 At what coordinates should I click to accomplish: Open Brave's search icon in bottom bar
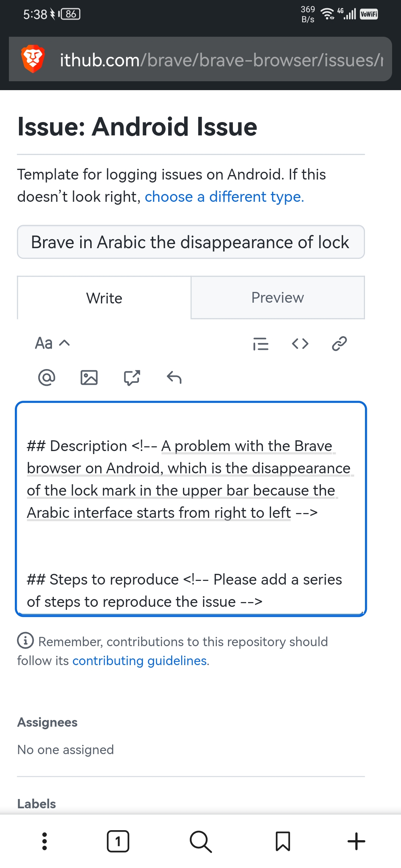(200, 841)
